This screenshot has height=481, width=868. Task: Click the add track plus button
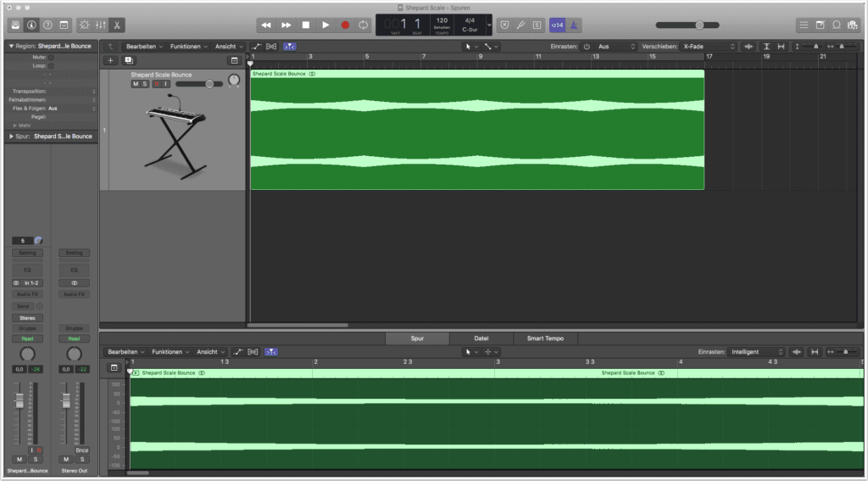(110, 61)
